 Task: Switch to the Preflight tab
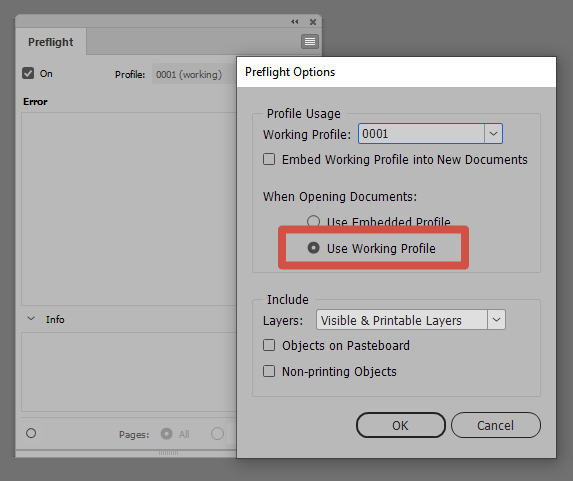point(51,42)
